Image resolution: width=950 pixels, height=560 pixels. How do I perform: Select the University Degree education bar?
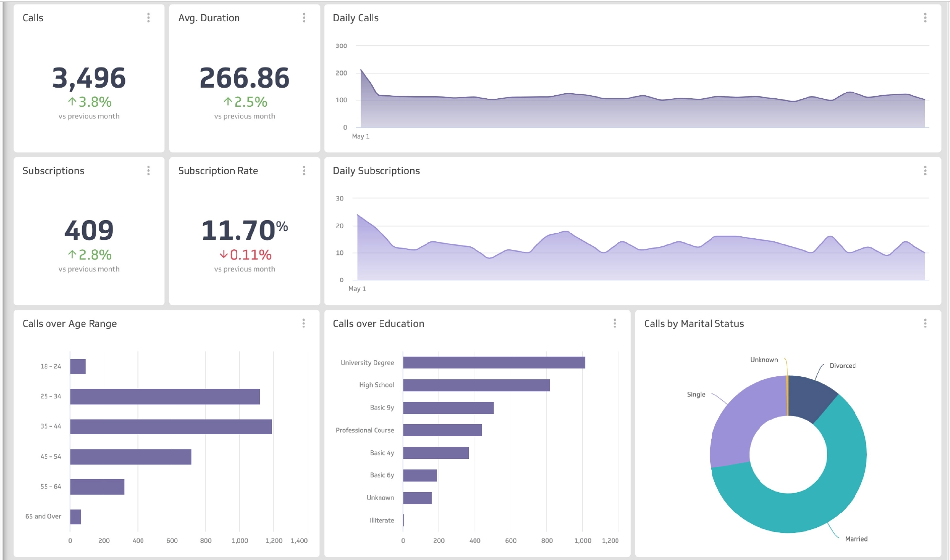[x=494, y=363]
